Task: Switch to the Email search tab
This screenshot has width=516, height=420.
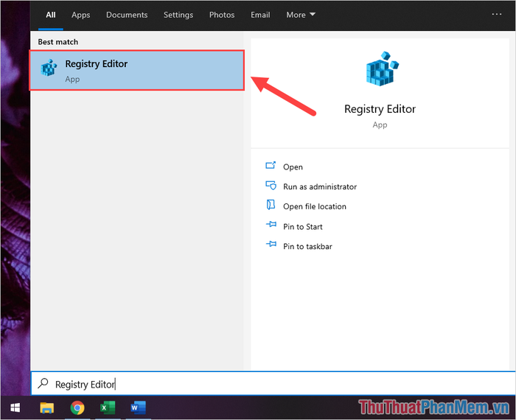Action: 260,15
